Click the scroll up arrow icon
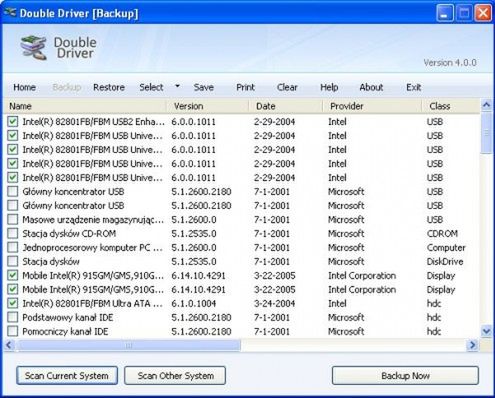Viewport: 495px width, 398px height. tap(486, 105)
